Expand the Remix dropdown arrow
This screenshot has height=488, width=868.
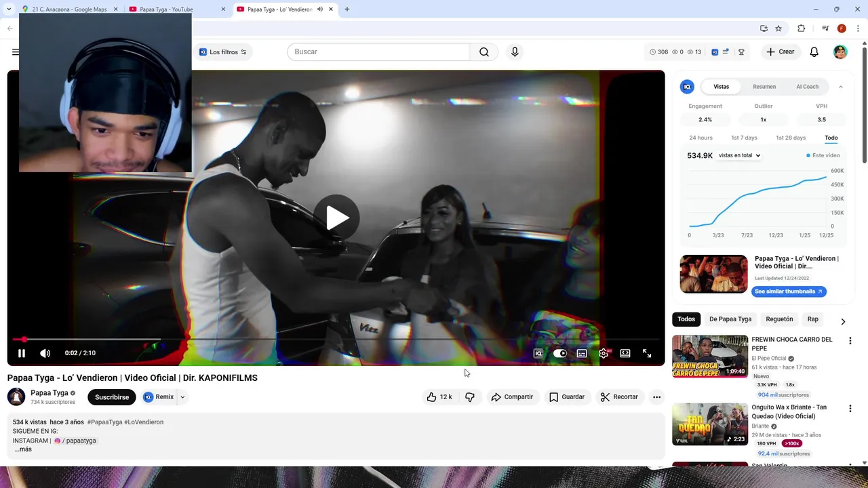pos(182,397)
